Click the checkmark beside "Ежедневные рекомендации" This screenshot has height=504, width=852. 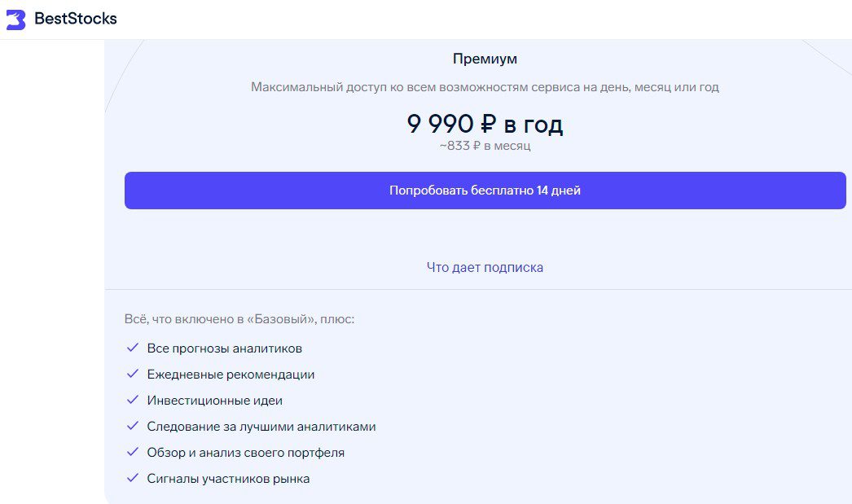(x=133, y=374)
